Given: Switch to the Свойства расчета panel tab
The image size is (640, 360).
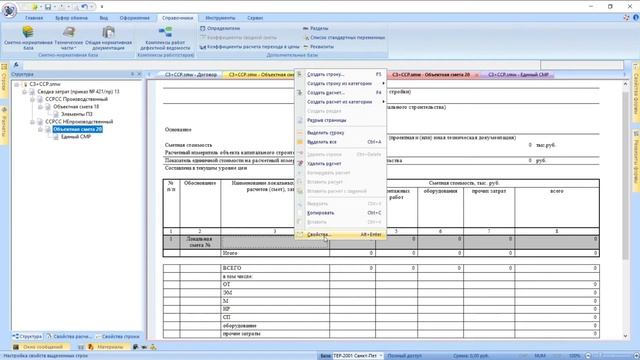Looking at the screenshot, I should tap(69, 336).
